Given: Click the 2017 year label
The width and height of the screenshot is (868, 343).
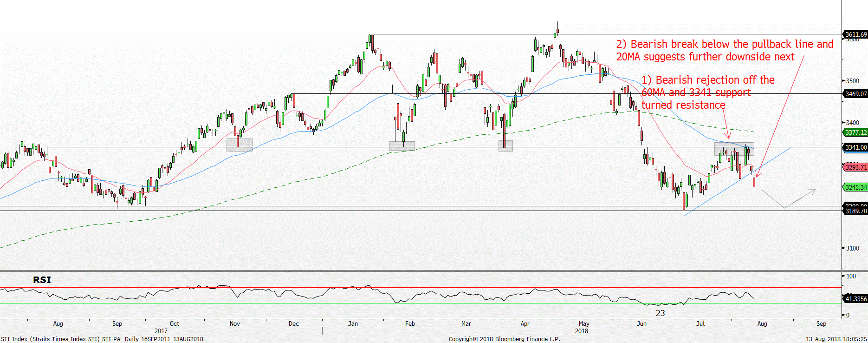Looking at the screenshot, I should [161, 331].
